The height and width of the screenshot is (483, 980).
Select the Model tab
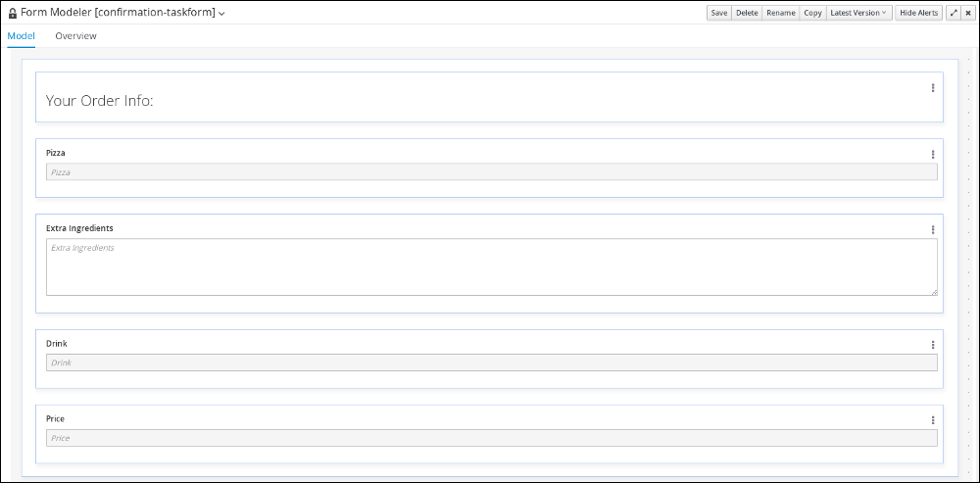pyautogui.click(x=22, y=35)
